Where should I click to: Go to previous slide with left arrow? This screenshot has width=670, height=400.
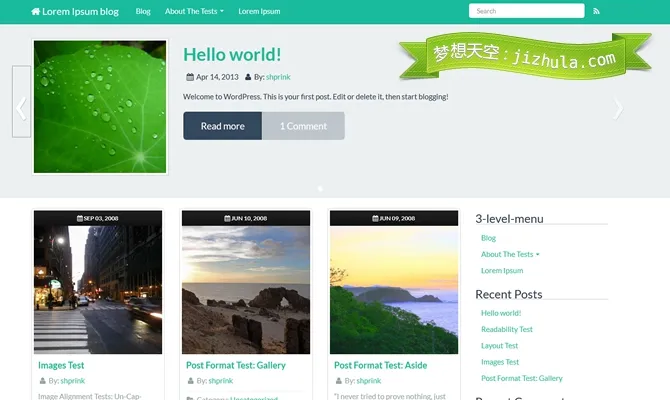tap(21, 108)
